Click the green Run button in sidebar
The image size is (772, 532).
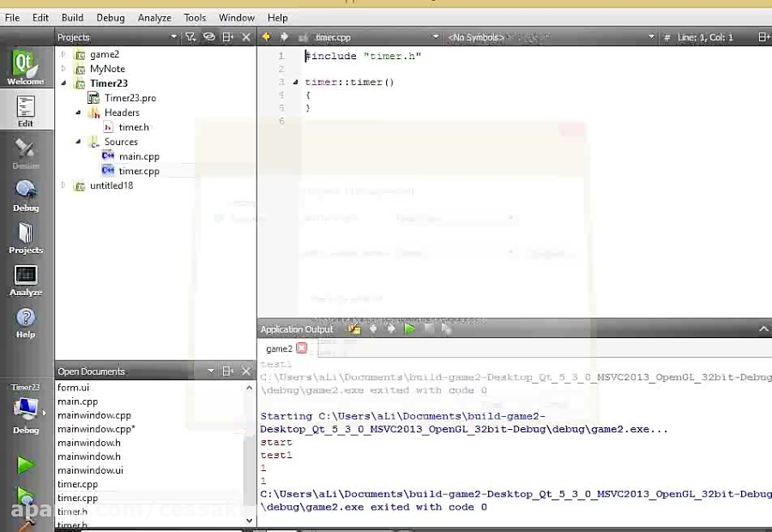tap(25, 465)
